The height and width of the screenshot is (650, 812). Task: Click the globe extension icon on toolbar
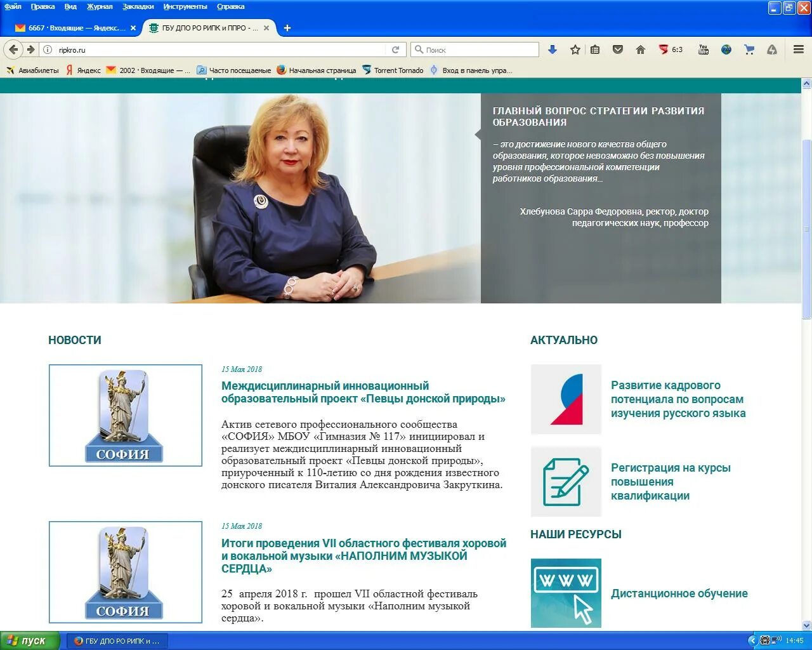tap(726, 49)
